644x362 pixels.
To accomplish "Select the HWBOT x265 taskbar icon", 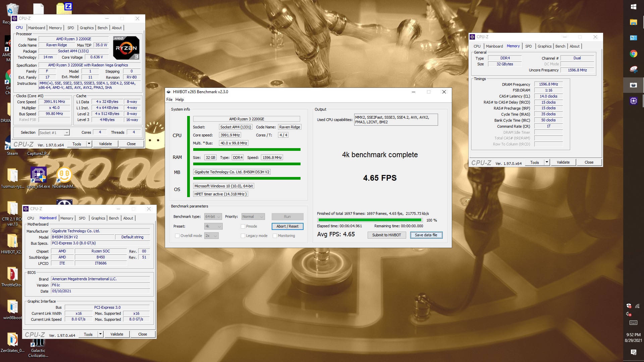I will point(633,85).
